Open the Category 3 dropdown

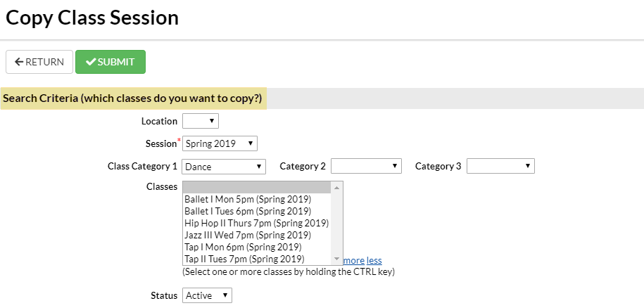[500, 167]
